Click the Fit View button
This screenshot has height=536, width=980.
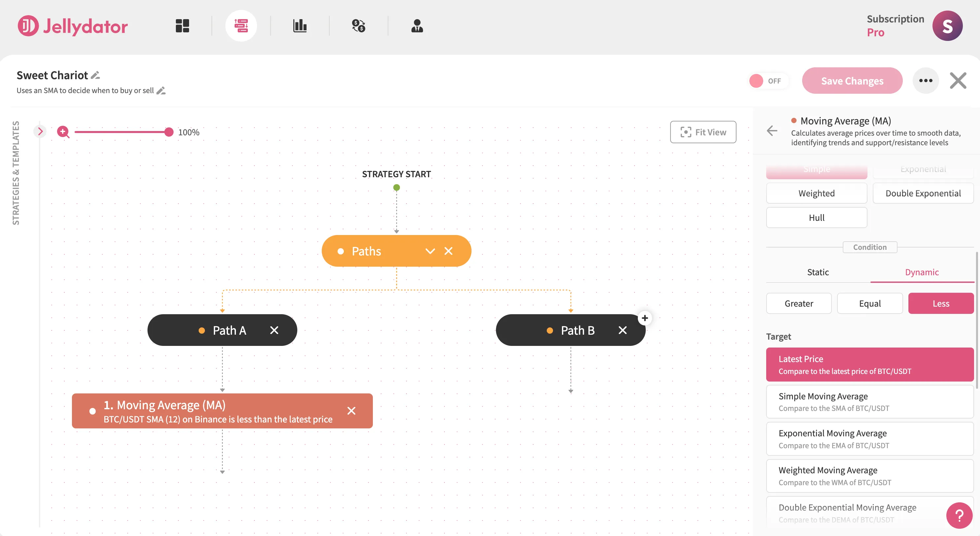pos(703,132)
